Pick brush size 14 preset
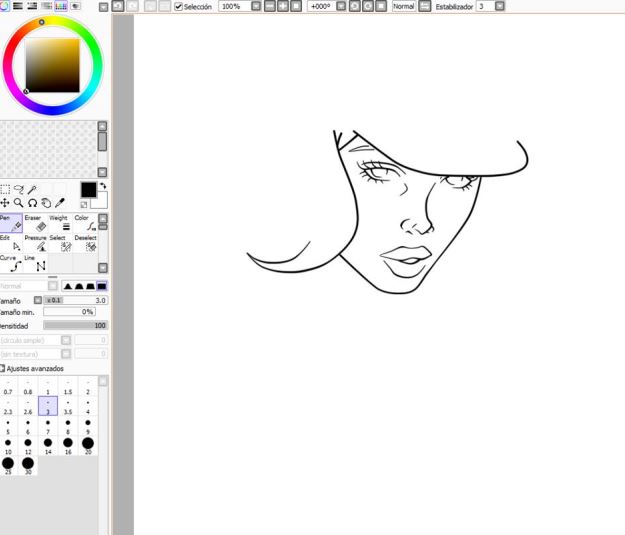Image resolution: width=625 pixels, height=535 pixels. click(47, 442)
